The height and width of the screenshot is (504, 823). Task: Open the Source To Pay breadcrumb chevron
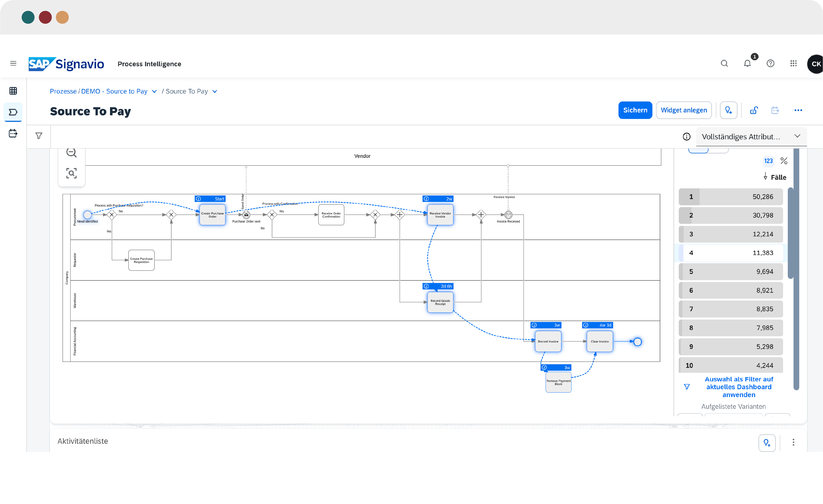215,92
